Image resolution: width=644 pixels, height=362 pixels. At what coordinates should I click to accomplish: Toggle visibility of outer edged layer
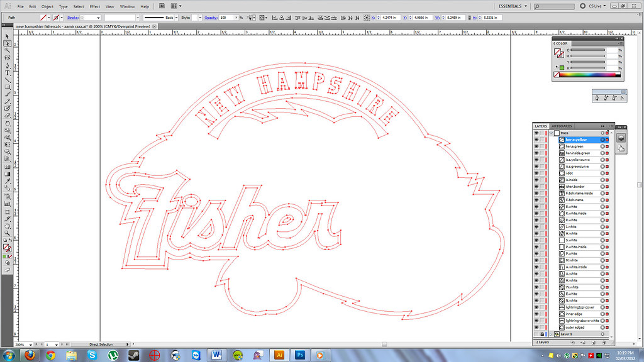pos(536,327)
